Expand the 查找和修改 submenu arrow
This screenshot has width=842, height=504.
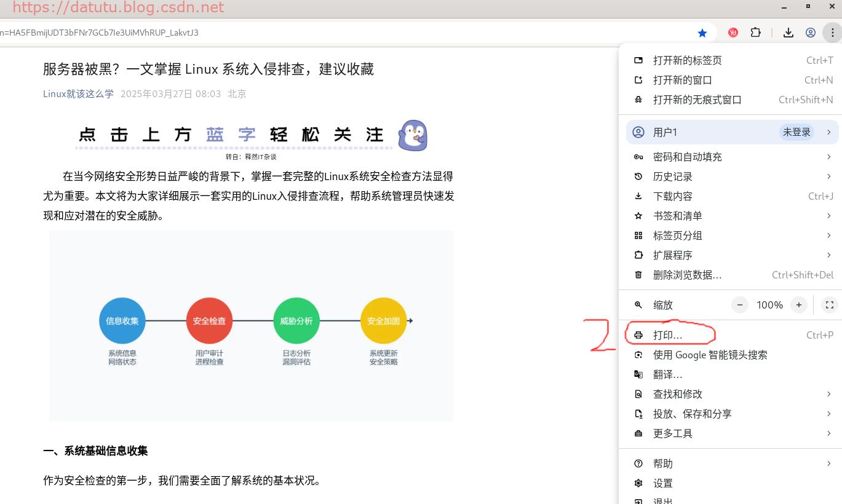click(828, 394)
